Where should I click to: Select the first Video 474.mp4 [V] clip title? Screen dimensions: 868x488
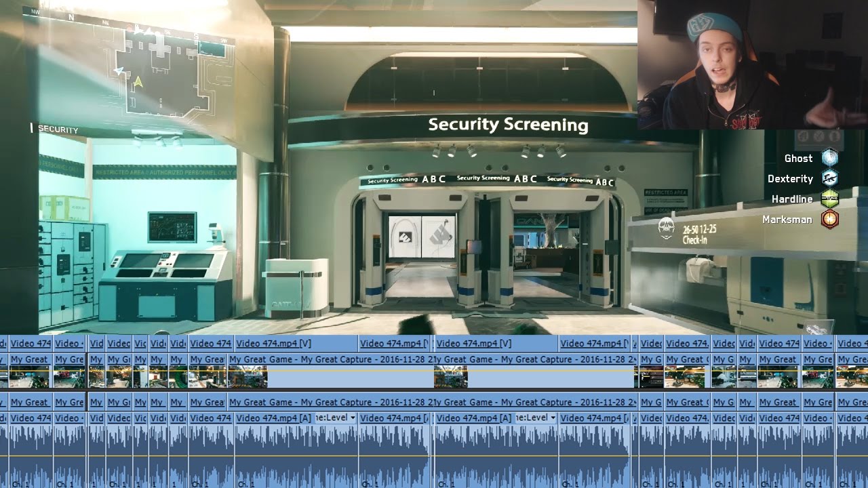click(273, 344)
